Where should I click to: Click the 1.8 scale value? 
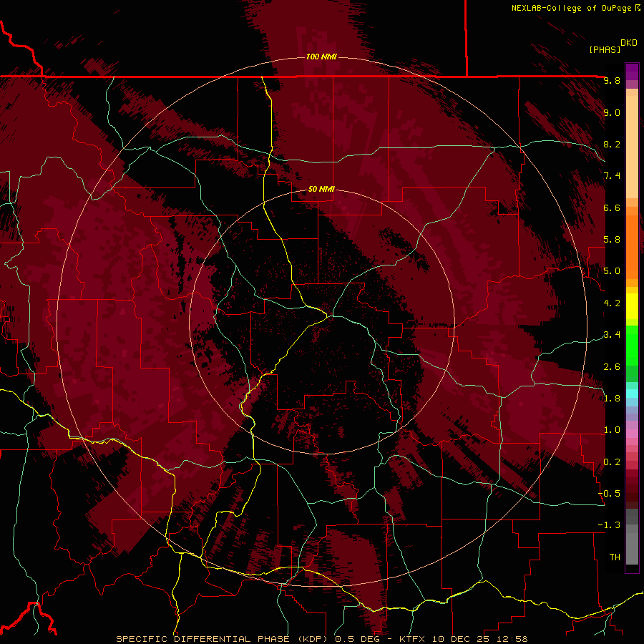coord(612,399)
